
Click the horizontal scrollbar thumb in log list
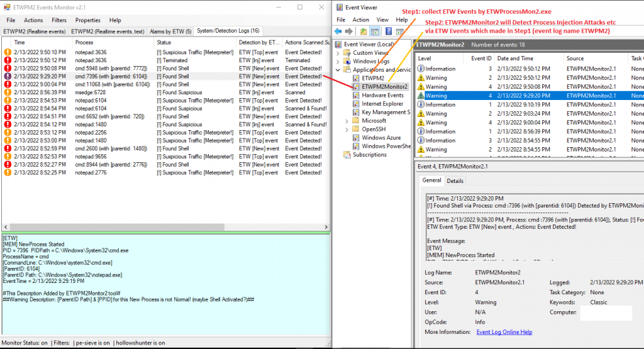pyautogui.click(x=117, y=227)
